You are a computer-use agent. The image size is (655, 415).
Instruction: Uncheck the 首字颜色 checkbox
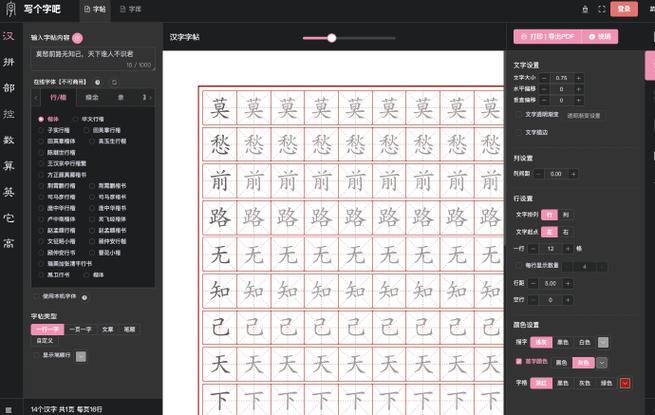(519, 361)
